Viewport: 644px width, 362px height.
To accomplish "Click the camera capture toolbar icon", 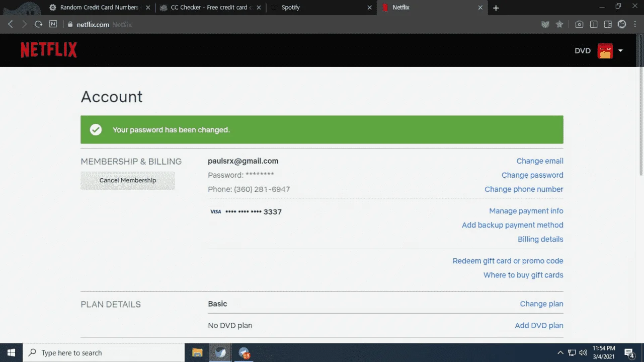I will pos(580,24).
